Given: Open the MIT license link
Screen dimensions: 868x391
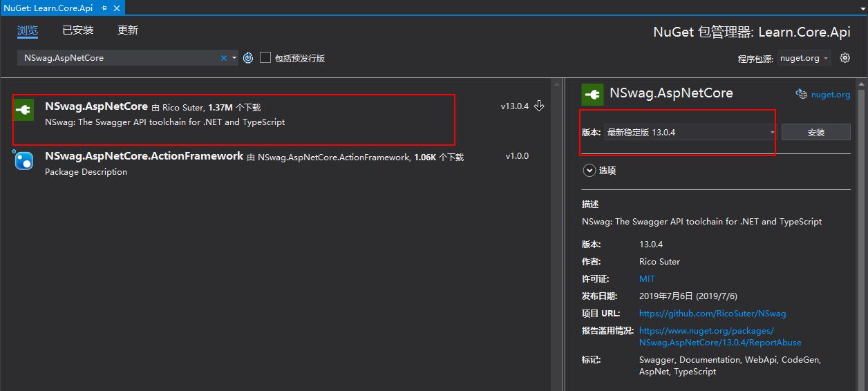Looking at the screenshot, I should (647, 279).
